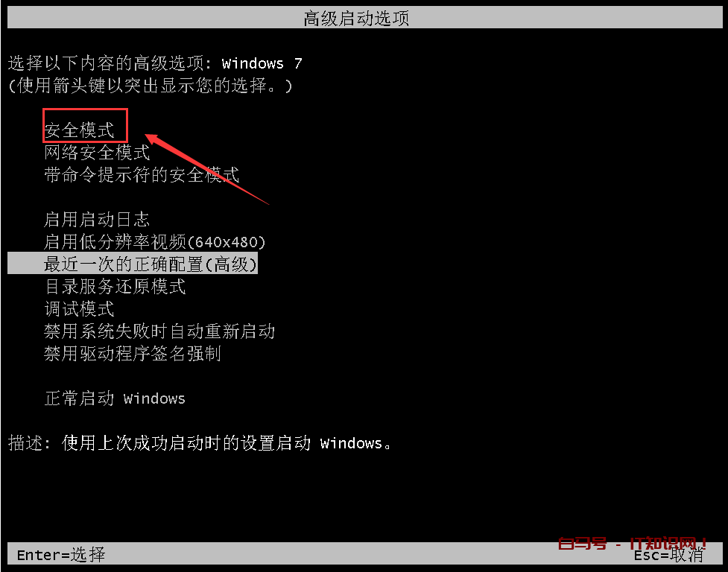Select 安全模式 boot option

click(80, 130)
